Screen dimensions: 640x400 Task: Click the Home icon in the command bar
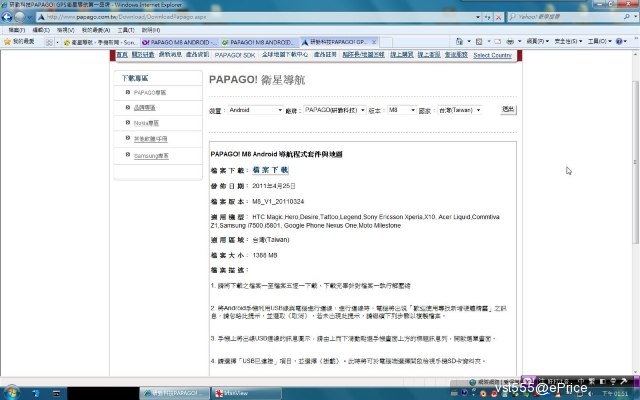(x=459, y=41)
